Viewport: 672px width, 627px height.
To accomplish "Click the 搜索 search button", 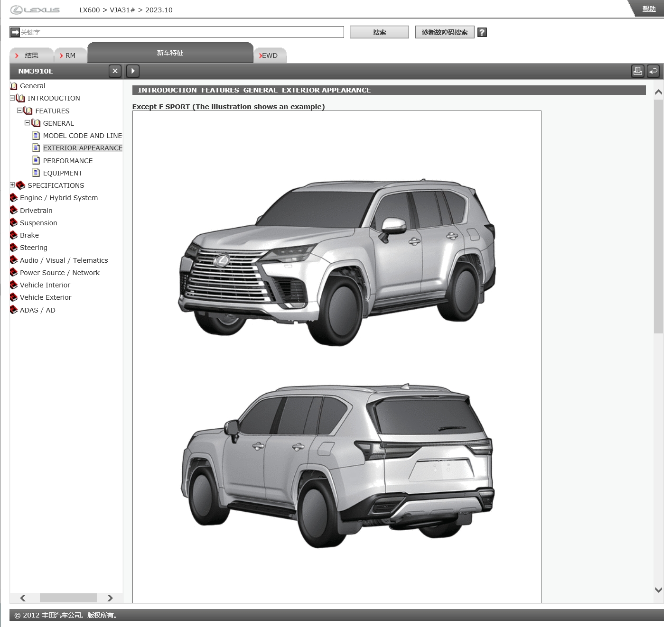I will [x=379, y=32].
